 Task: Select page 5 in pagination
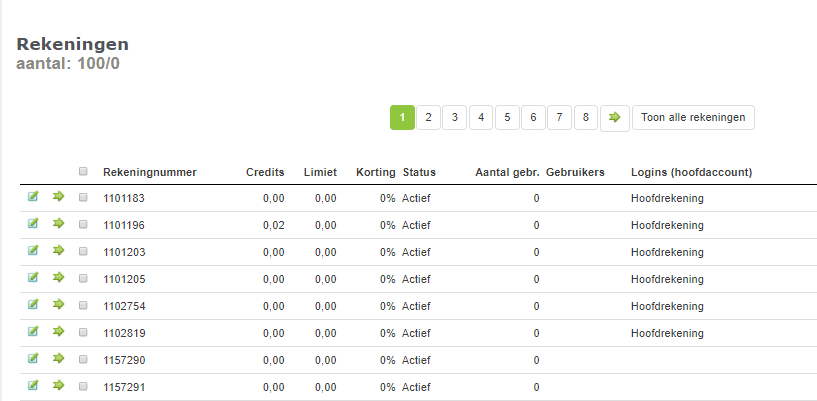(507, 118)
